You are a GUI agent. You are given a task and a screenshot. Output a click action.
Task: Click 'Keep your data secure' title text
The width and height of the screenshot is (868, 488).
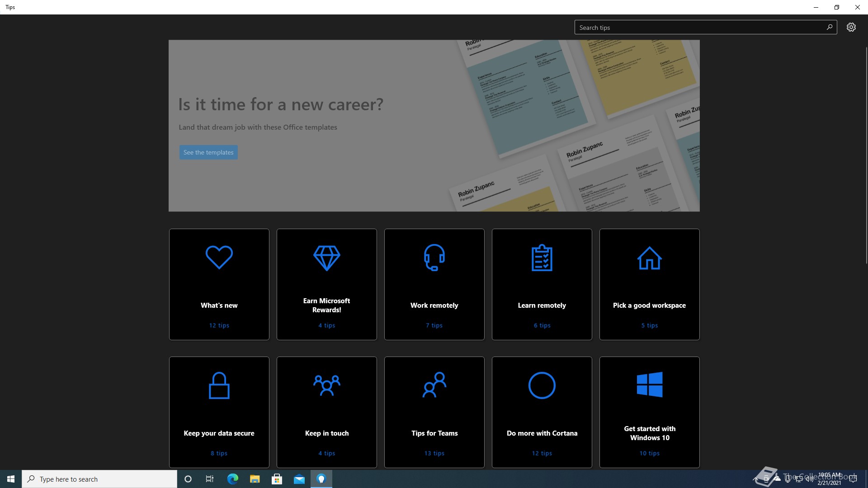coord(219,433)
